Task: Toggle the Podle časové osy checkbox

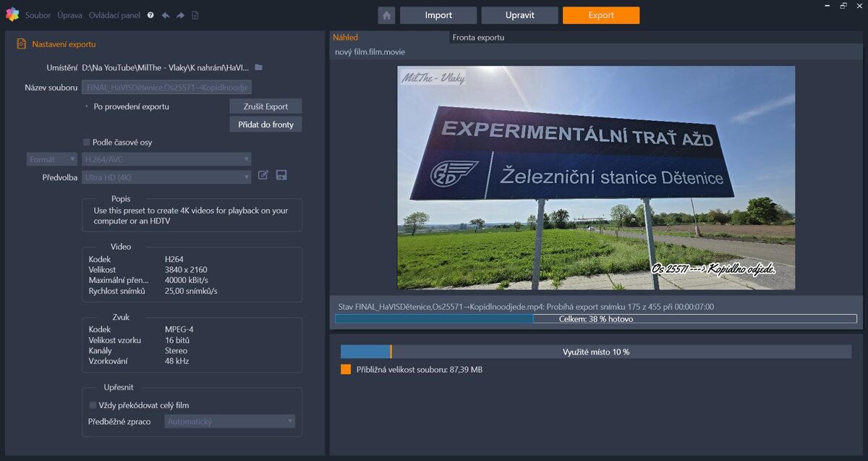Action: pos(87,142)
